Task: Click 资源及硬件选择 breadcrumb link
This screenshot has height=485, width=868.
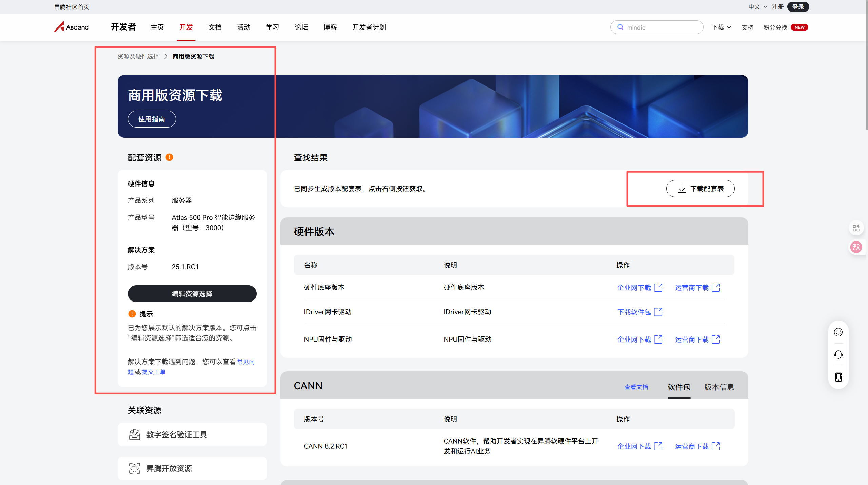Action: tap(138, 56)
